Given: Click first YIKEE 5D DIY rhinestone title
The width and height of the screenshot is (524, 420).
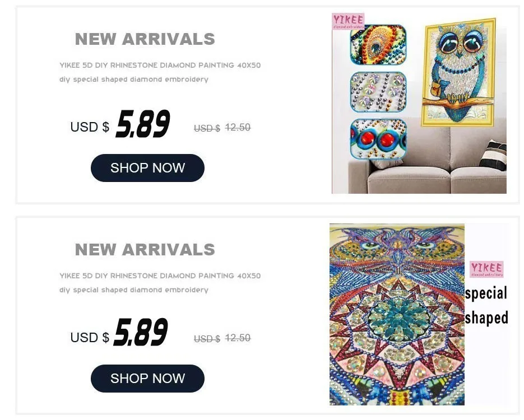Looking at the screenshot, I should tap(160, 65).
